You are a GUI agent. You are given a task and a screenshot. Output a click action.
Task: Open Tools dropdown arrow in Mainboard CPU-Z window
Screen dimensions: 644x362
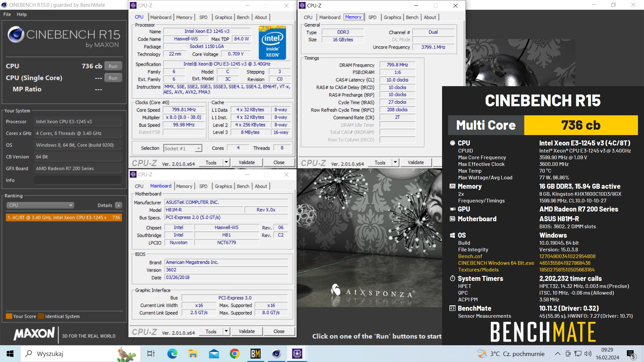pyautogui.click(x=226, y=331)
